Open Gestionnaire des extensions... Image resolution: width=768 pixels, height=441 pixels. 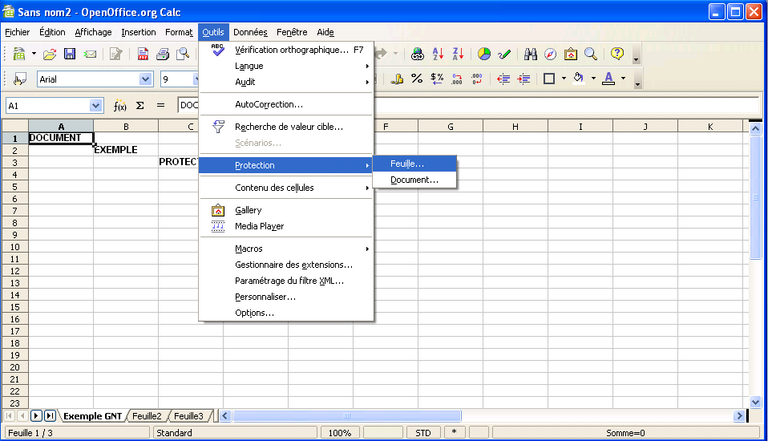point(286,265)
